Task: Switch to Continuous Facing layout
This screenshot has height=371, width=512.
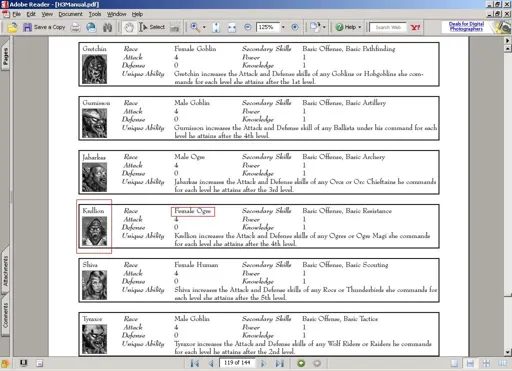Action: tap(486, 363)
